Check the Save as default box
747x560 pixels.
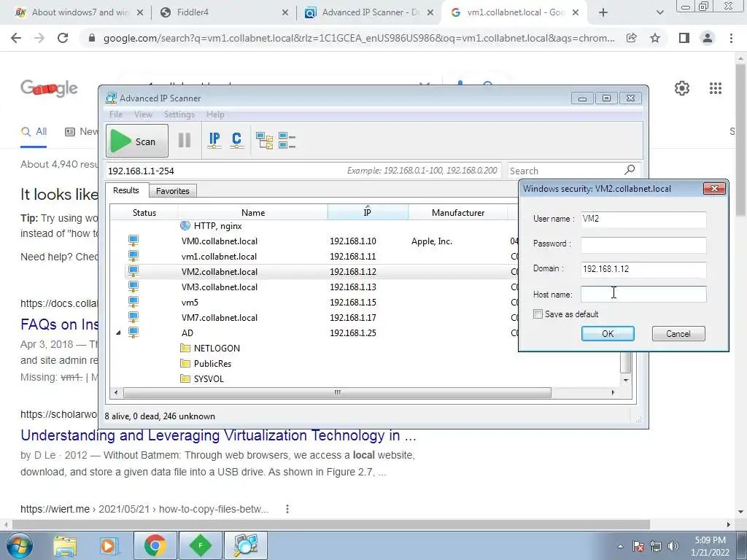pyautogui.click(x=538, y=314)
